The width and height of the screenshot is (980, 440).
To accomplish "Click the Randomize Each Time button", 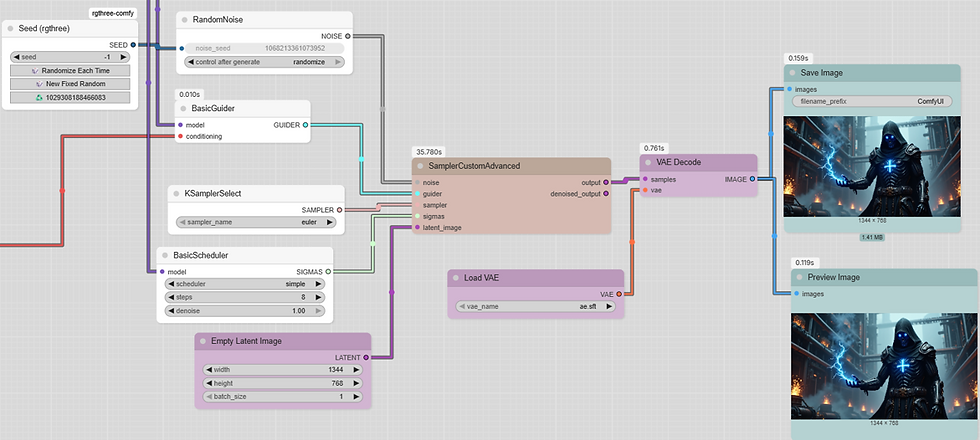I will point(70,71).
